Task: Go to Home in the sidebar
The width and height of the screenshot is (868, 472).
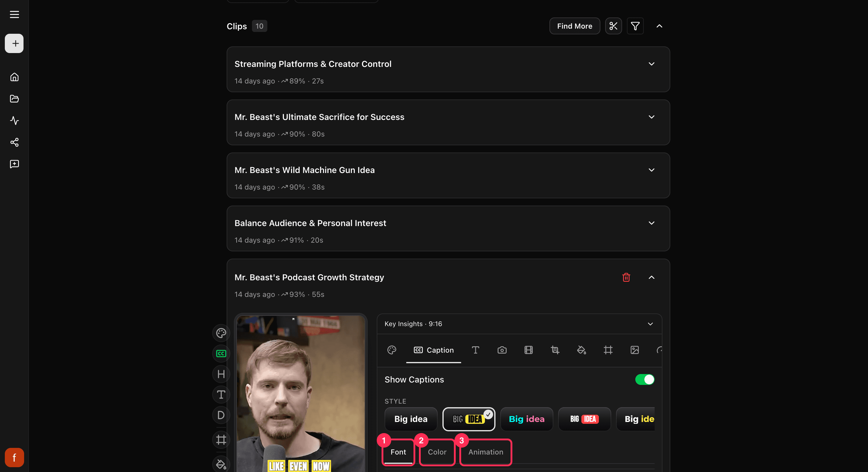Action: pyautogui.click(x=14, y=77)
